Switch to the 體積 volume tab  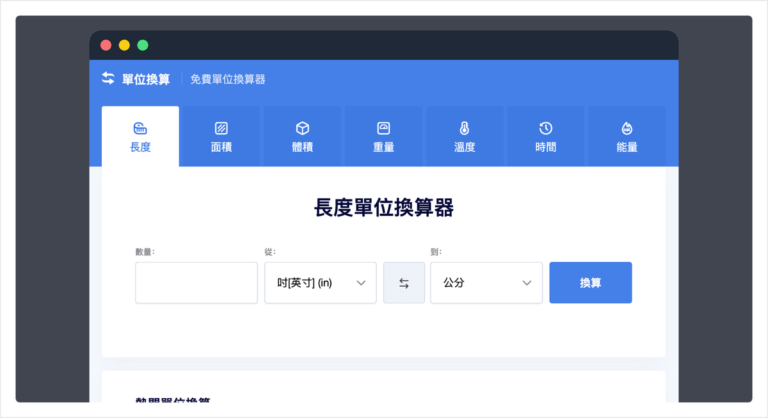[302, 137]
